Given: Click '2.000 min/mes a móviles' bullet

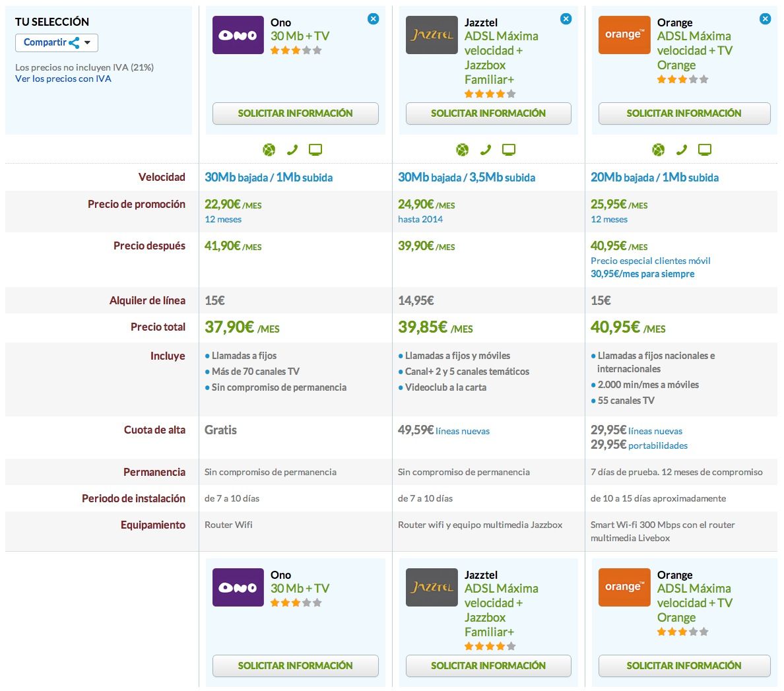Looking at the screenshot, I should click(648, 385).
